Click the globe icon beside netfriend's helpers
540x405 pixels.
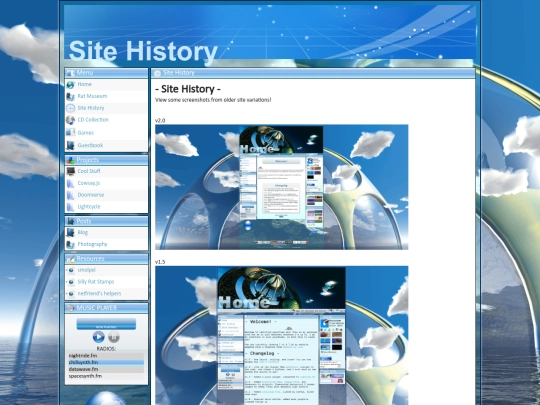(71, 294)
